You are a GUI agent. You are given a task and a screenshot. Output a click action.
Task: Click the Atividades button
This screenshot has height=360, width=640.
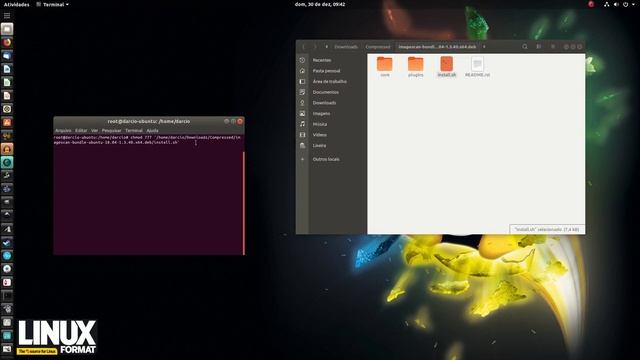[x=17, y=4]
